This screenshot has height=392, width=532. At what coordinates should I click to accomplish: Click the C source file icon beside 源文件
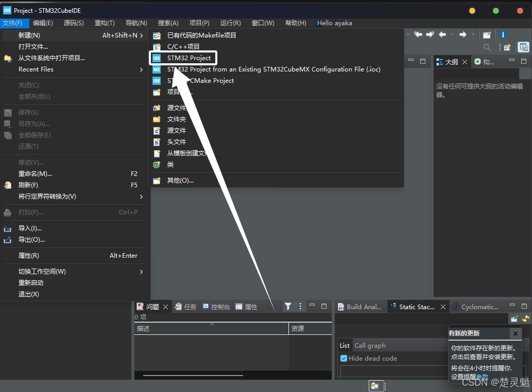click(157, 131)
